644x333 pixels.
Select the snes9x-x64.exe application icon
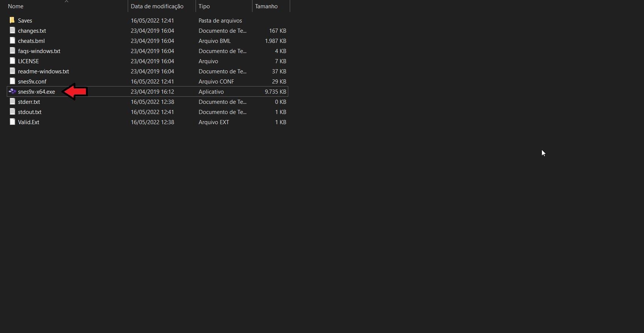pyautogui.click(x=12, y=91)
